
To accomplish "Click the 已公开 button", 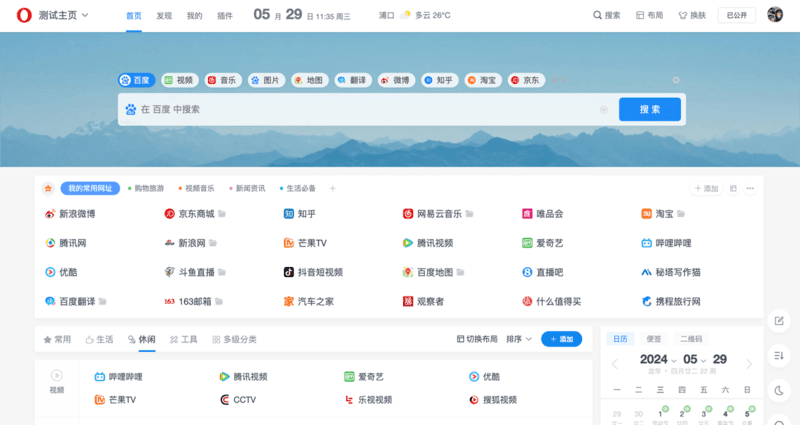I will (x=737, y=15).
